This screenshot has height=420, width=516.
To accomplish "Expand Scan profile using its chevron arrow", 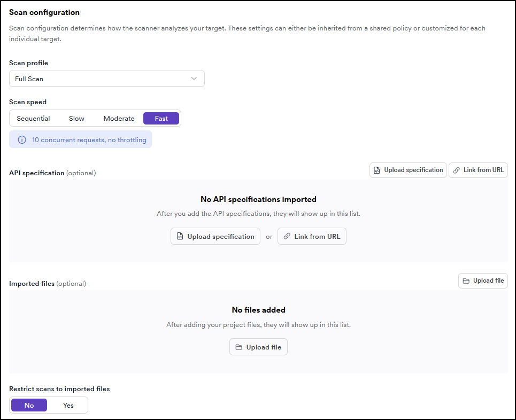I will (x=194, y=79).
